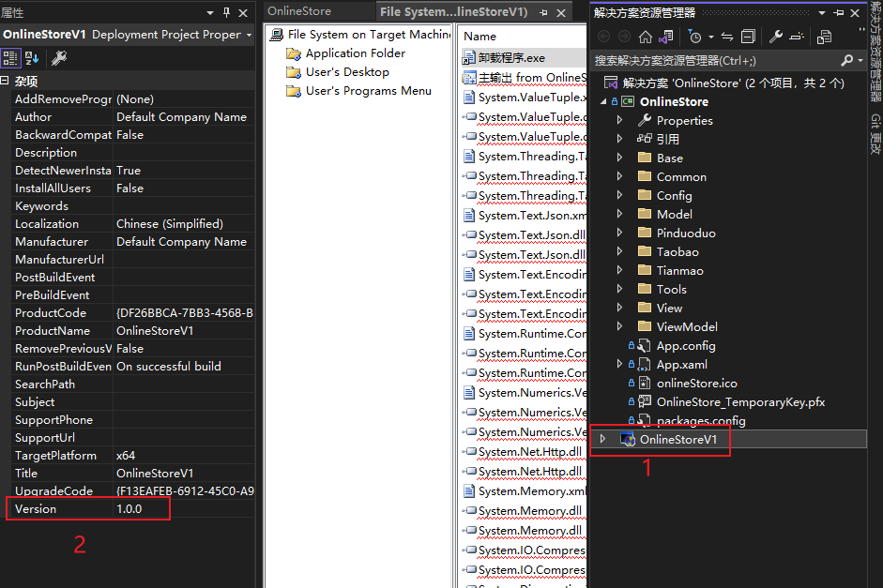This screenshot has height=588, width=883.
Task: Expand the OnlineStoreV1 project node
Action: [603, 439]
